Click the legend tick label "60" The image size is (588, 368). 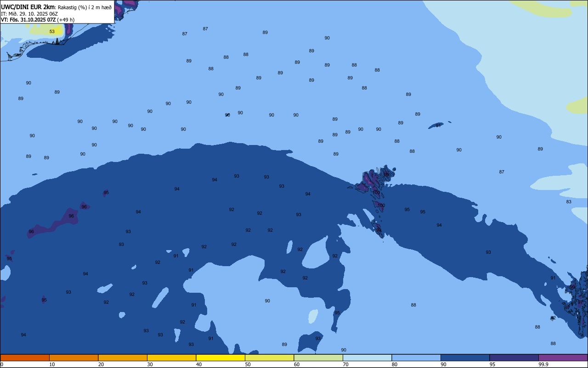[x=297, y=364]
